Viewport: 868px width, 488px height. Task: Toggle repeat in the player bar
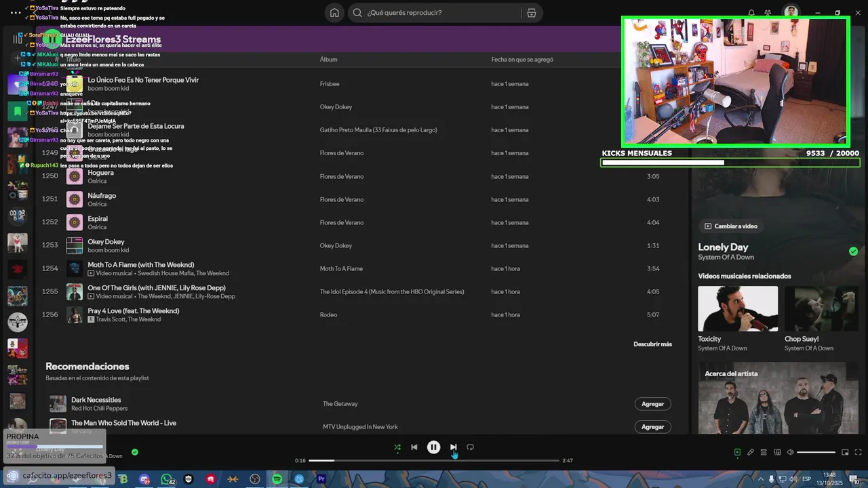pos(470,447)
